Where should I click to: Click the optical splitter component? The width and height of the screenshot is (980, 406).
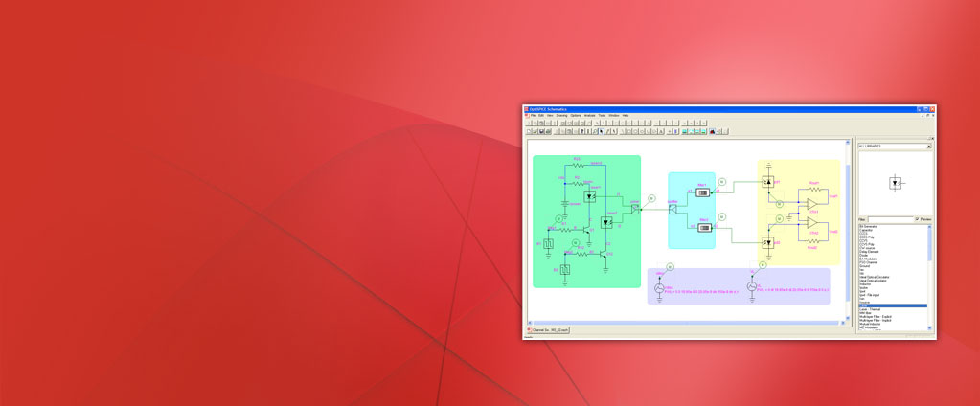tap(672, 209)
